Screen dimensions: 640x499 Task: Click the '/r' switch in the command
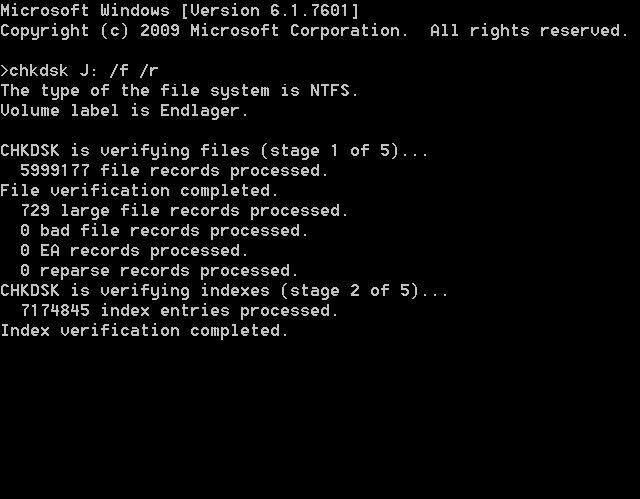149,71
